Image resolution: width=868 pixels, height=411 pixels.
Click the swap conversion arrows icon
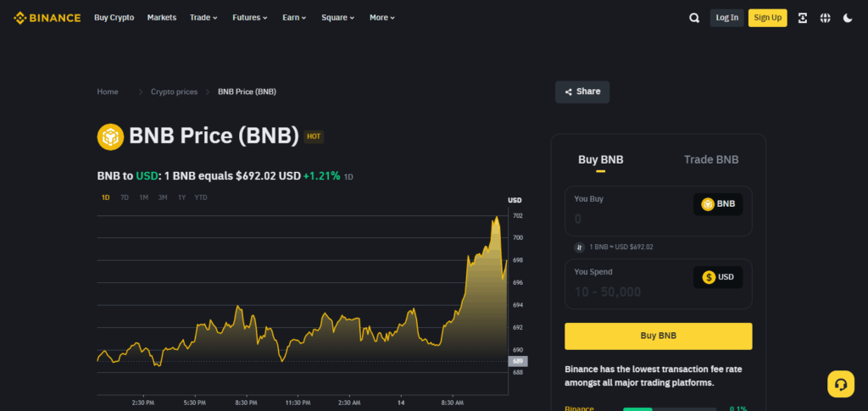point(579,247)
